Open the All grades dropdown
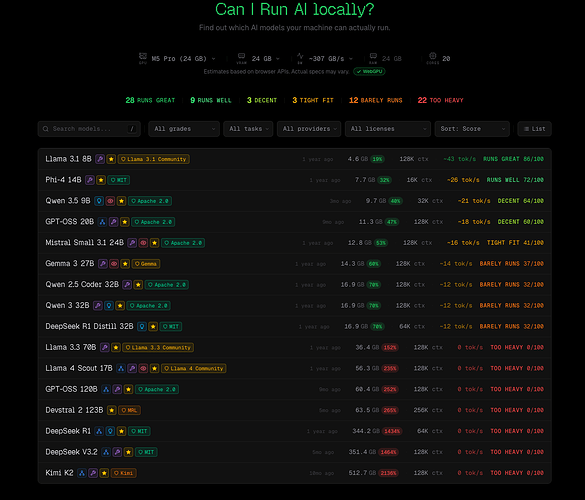Screen dimensions: 585x500 (x=184, y=129)
